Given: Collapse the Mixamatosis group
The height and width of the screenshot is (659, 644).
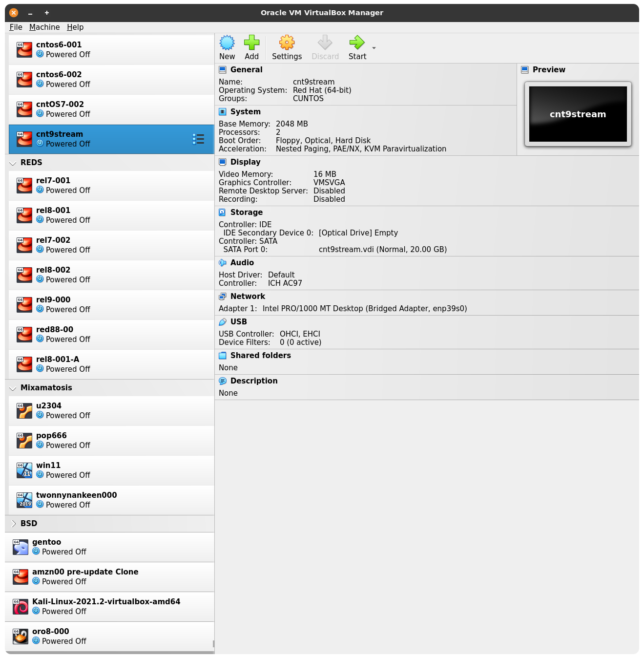Looking at the screenshot, I should (x=13, y=388).
